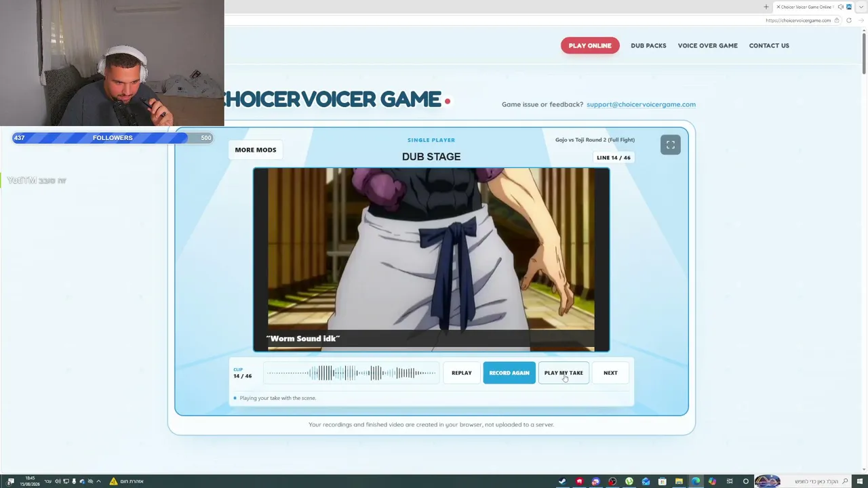Click the 'CLIP 14 / 46' indicator

tap(242, 373)
